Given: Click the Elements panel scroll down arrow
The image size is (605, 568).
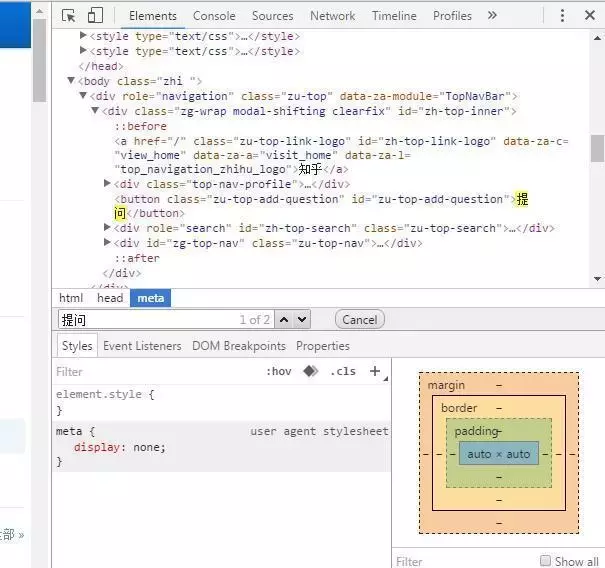Looking at the screenshot, I should tap(597, 279).
